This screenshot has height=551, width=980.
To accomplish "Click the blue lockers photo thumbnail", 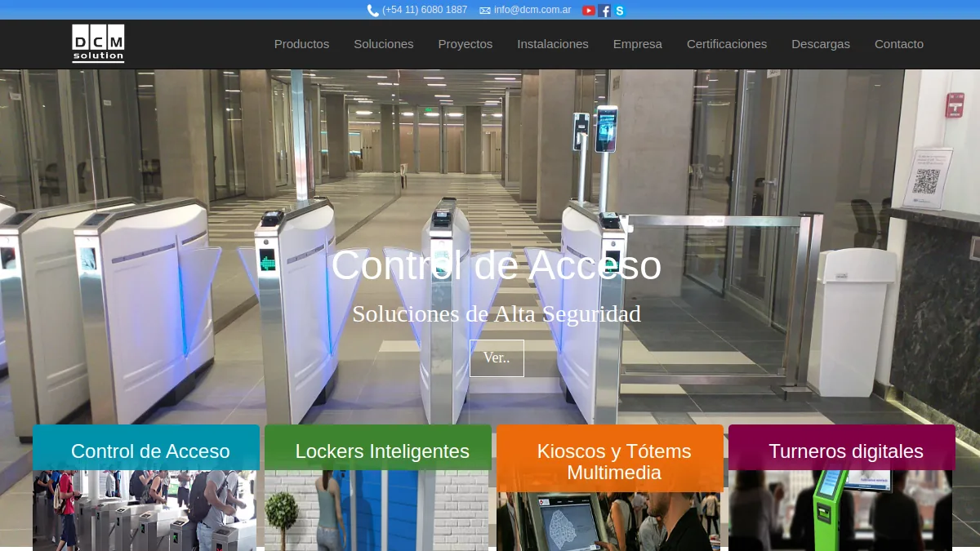I will 376,510.
